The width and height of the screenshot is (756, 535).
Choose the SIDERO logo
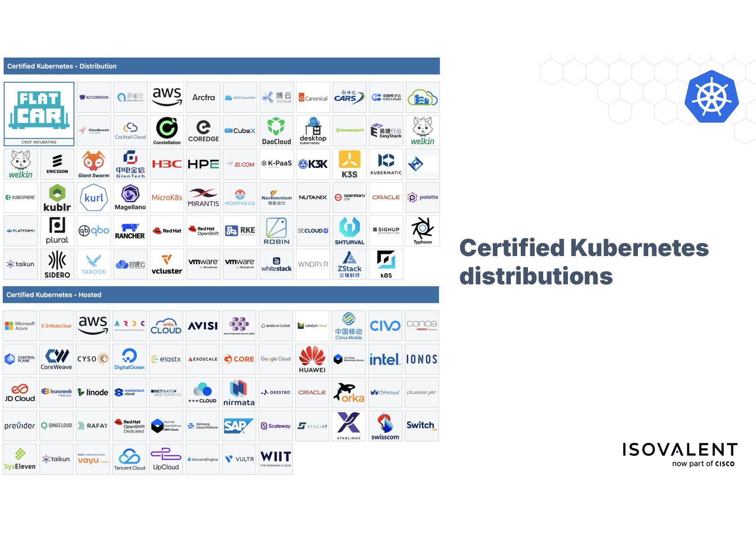[57, 264]
